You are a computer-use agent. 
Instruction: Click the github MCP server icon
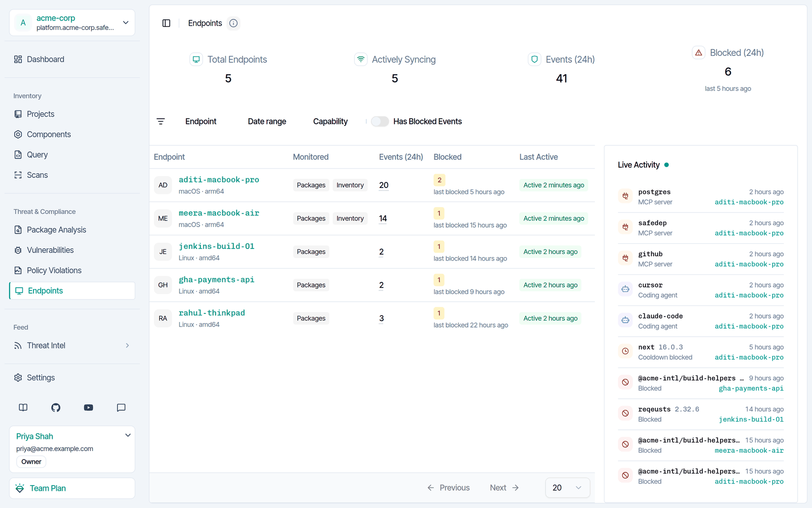tap(626, 258)
